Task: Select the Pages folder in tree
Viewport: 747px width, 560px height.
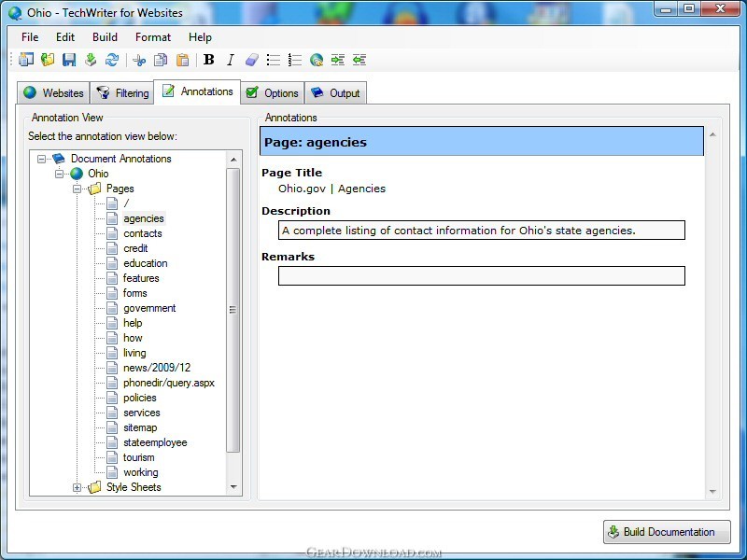Action: (x=120, y=189)
